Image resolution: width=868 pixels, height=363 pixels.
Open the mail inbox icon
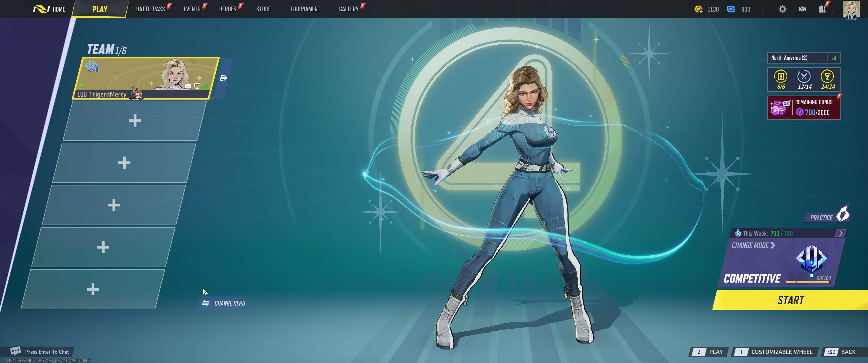(x=802, y=9)
